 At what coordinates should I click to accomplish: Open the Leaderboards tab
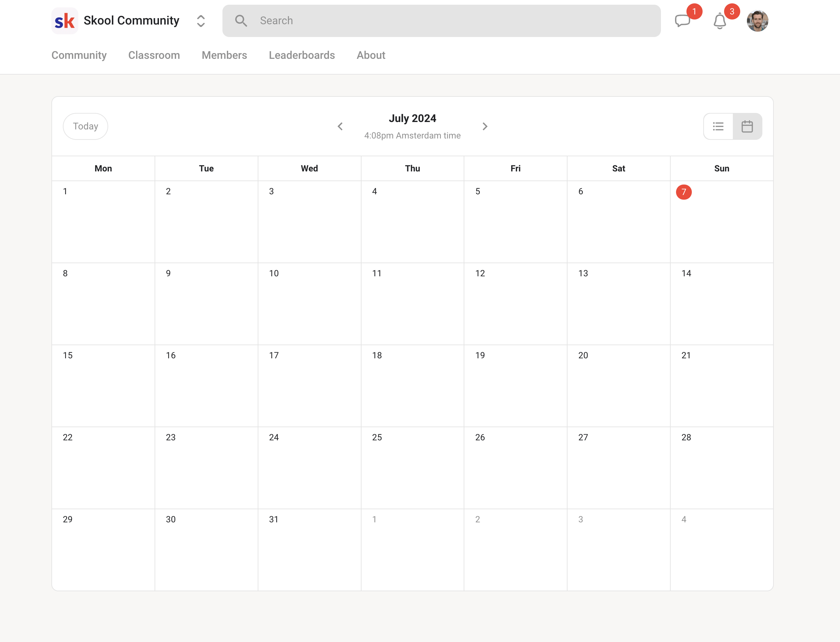[301, 55]
